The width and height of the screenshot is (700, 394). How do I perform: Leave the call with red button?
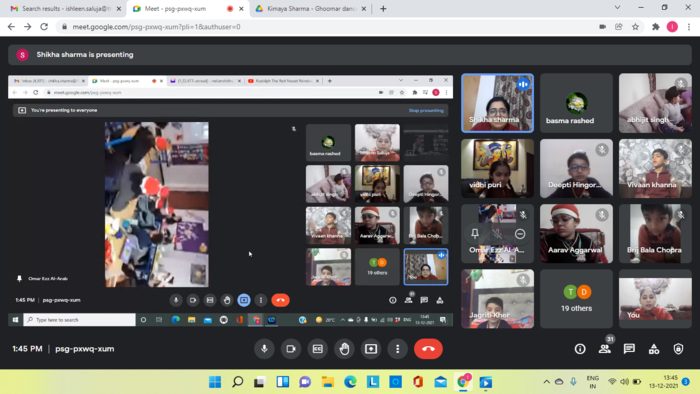click(428, 349)
